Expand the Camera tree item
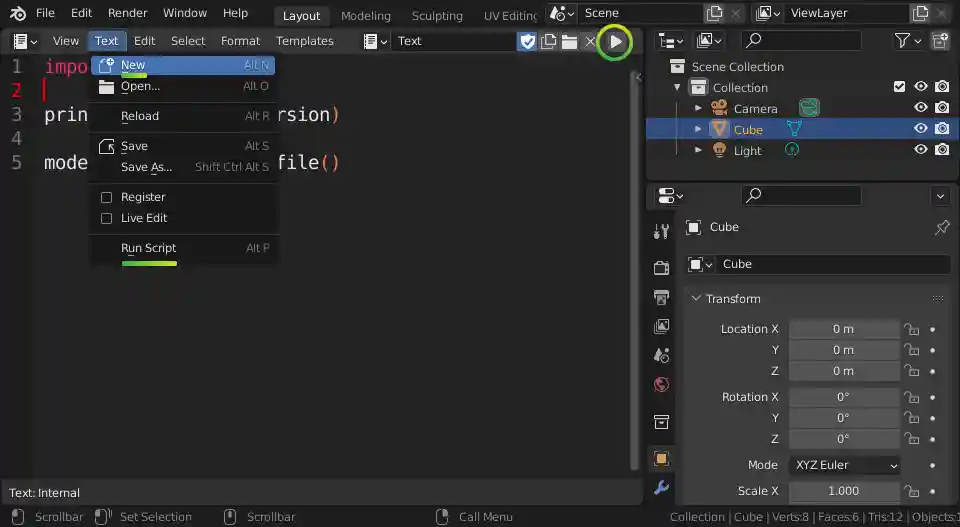This screenshot has height=527, width=960. tap(698, 108)
